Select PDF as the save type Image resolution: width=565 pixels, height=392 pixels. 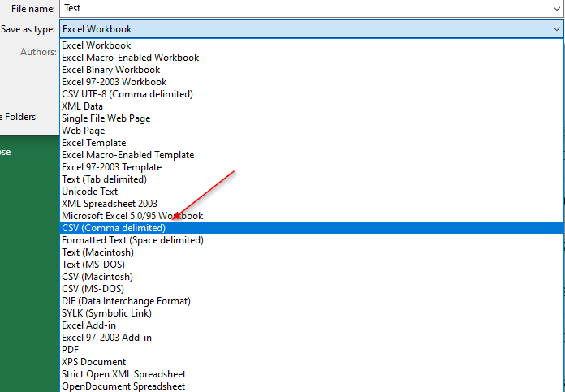pos(312,350)
